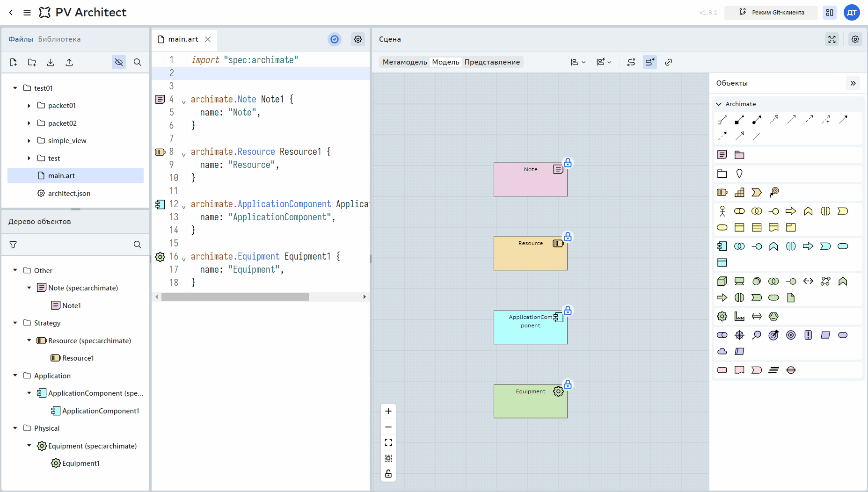
Task: Create a new file in Files toolbar
Action: coord(13,62)
